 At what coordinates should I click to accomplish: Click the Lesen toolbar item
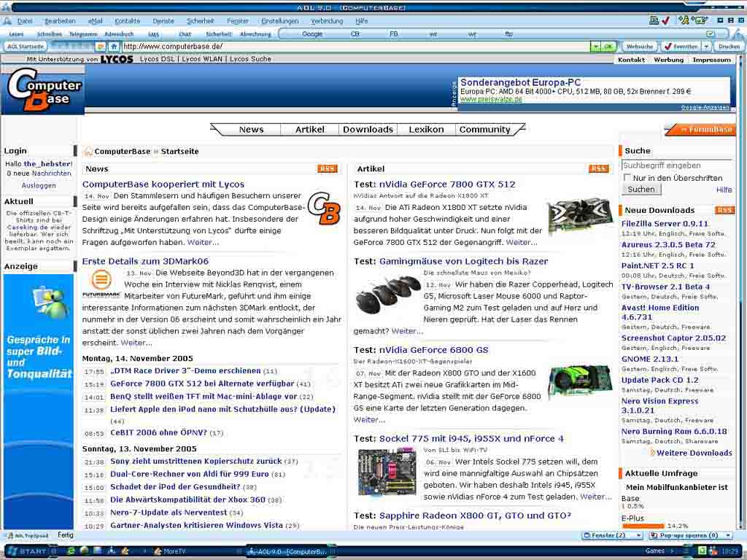16,34
